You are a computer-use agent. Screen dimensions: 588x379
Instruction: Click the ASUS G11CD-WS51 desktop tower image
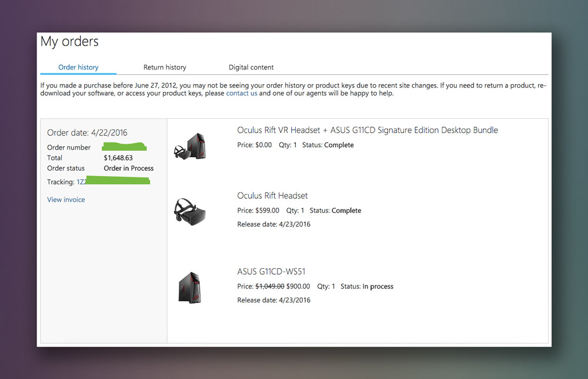[189, 288]
